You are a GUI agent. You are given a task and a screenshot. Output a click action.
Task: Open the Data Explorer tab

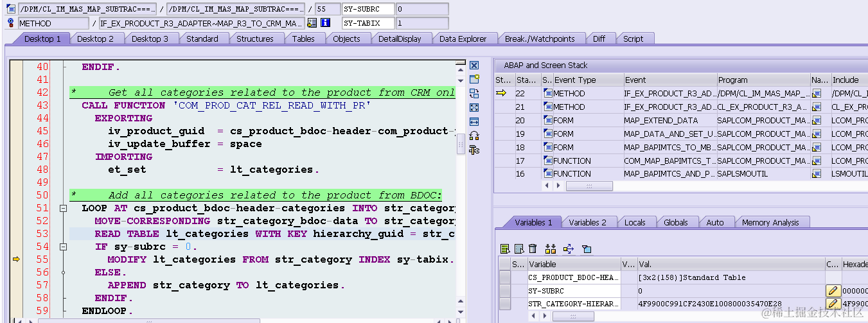(x=463, y=39)
